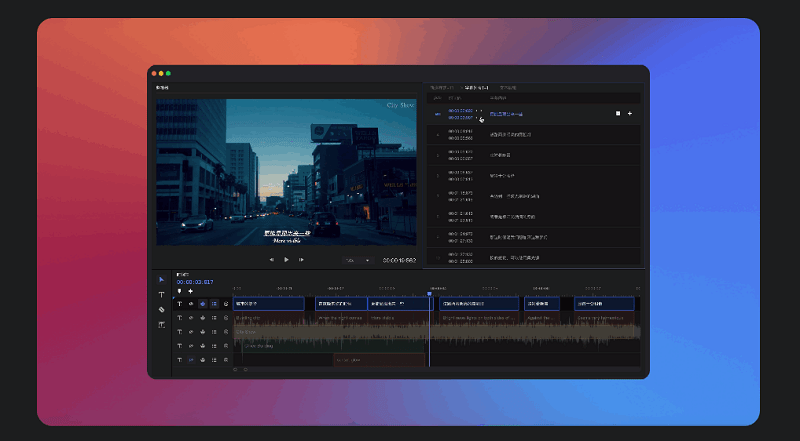
Task: Click the video preview image
Action: (x=286, y=172)
